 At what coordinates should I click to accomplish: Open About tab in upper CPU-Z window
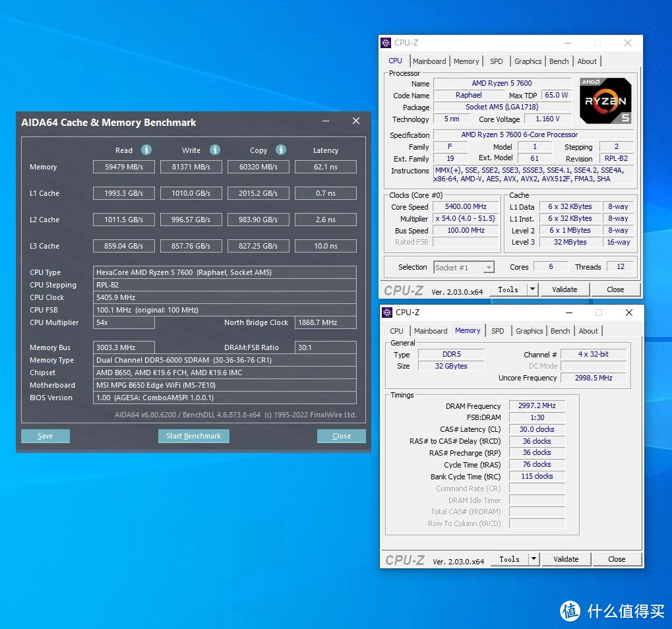pos(587,61)
